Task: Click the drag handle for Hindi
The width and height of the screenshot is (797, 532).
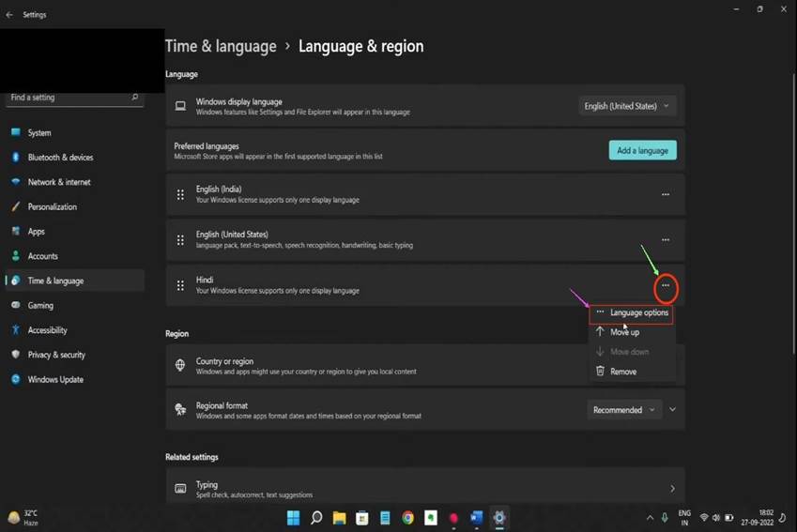Action: coord(180,285)
